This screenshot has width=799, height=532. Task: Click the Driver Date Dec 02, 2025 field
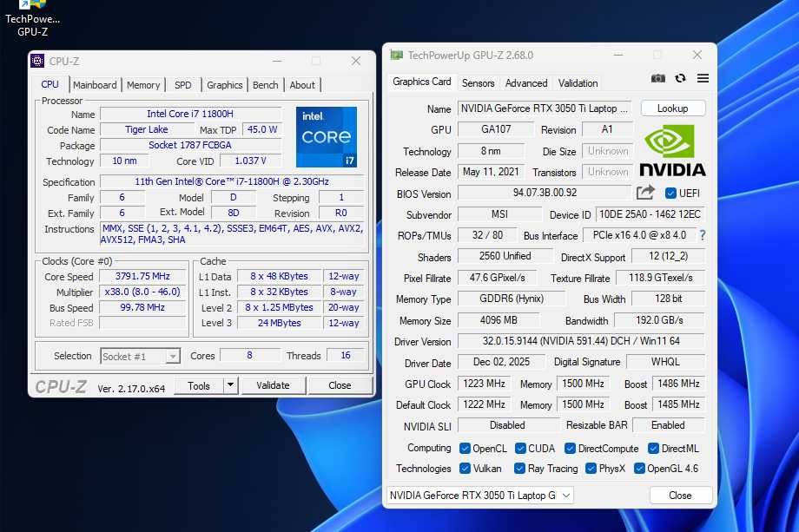pos(501,361)
